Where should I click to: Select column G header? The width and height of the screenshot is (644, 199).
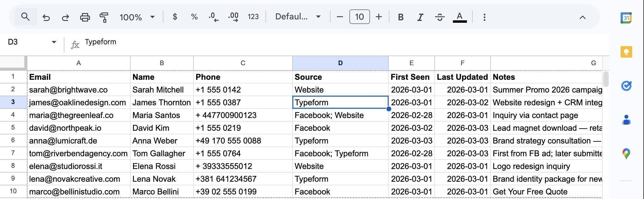coord(546,63)
